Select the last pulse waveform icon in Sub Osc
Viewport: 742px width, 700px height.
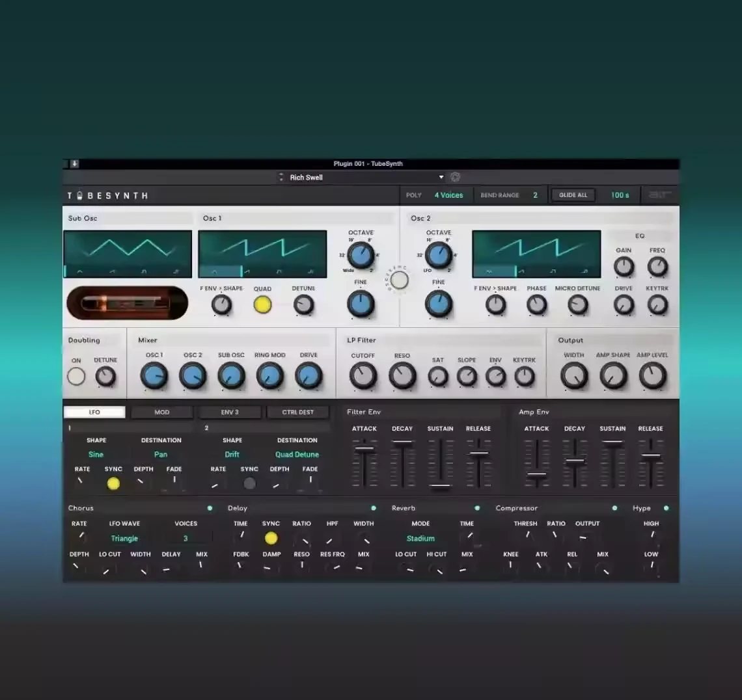[x=176, y=271]
